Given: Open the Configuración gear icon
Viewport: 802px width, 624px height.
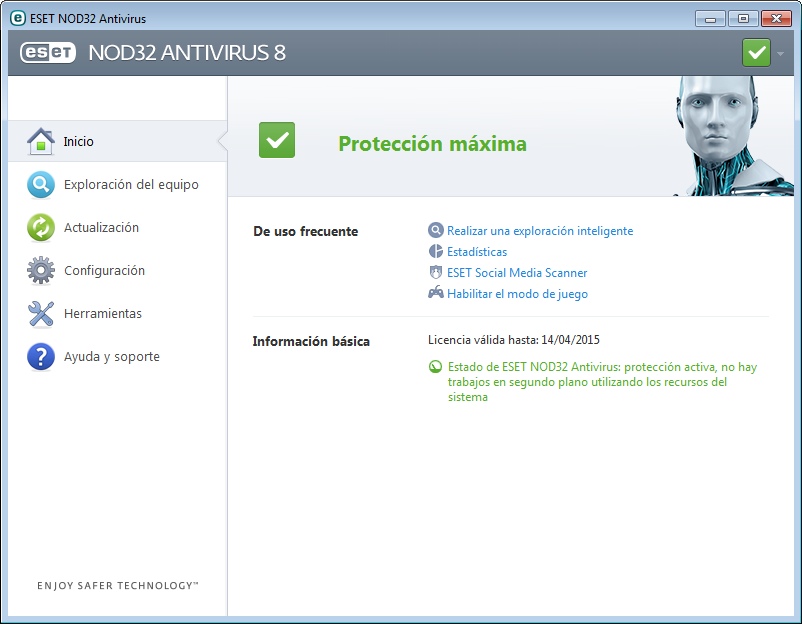Looking at the screenshot, I should (x=41, y=270).
